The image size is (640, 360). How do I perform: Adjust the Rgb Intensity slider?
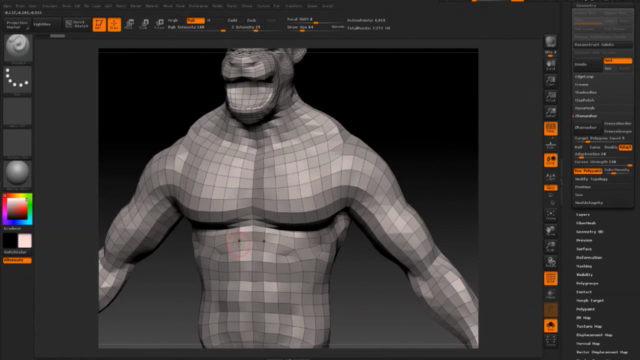[197, 28]
